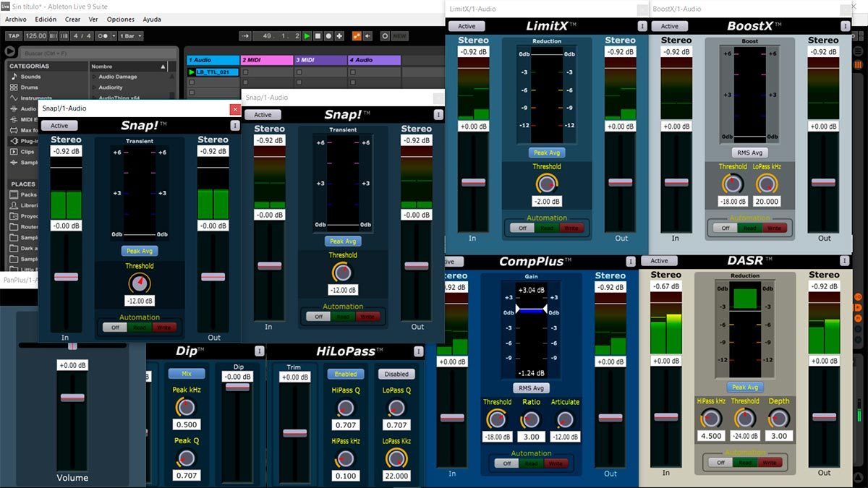Set DASR Automation to Write

[x=770, y=463]
